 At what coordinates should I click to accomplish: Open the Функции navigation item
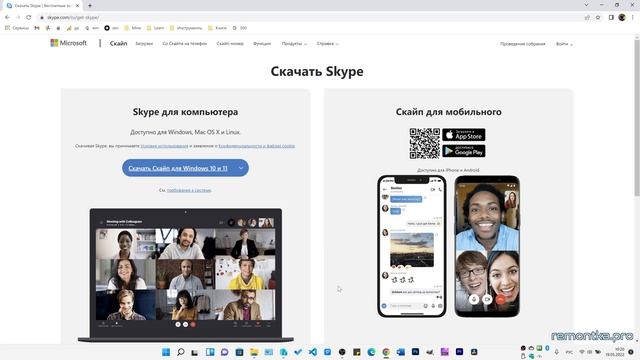pyautogui.click(x=262, y=43)
